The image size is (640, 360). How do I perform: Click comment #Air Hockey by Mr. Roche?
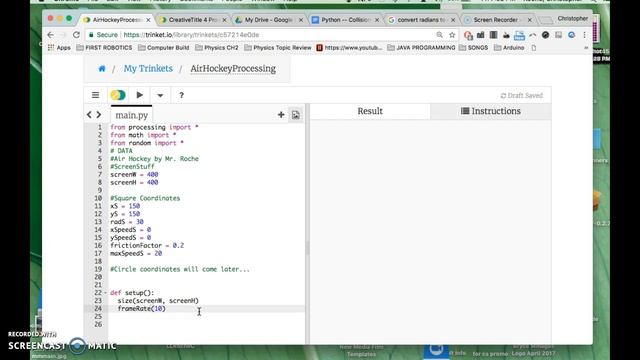pyautogui.click(x=154, y=159)
